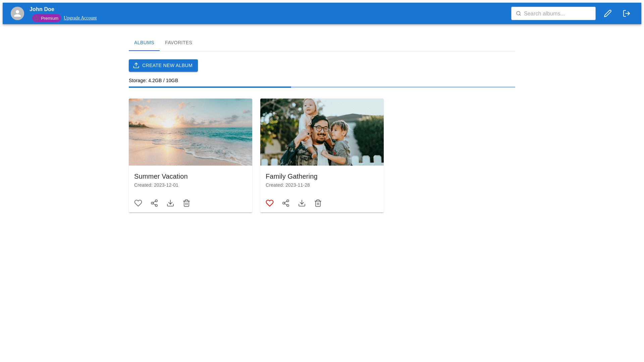The height and width of the screenshot is (362, 644).
Task: Share the Summer Vacation album
Action: coord(154,203)
